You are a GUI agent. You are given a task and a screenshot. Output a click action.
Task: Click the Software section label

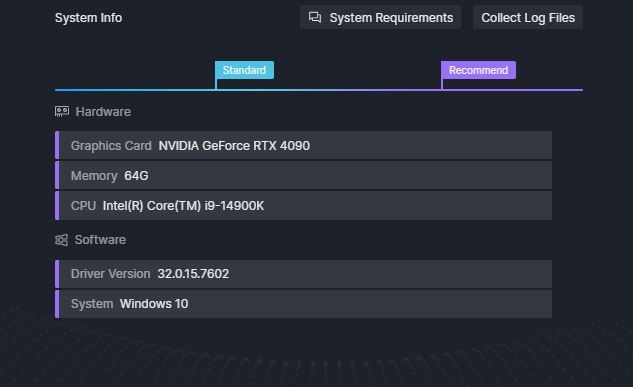pyautogui.click(x=100, y=240)
